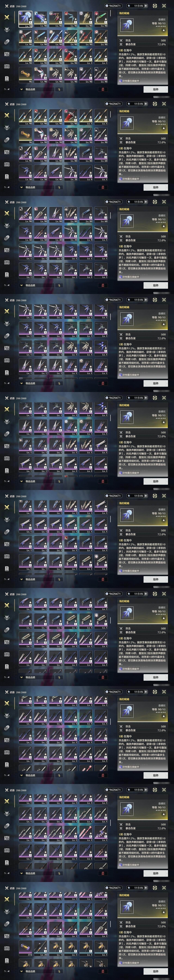Viewport: 174px width, 980px height.
Task: Open the 物品品质 sort dropdown in the bottommost screen
Action: tap(36, 971)
